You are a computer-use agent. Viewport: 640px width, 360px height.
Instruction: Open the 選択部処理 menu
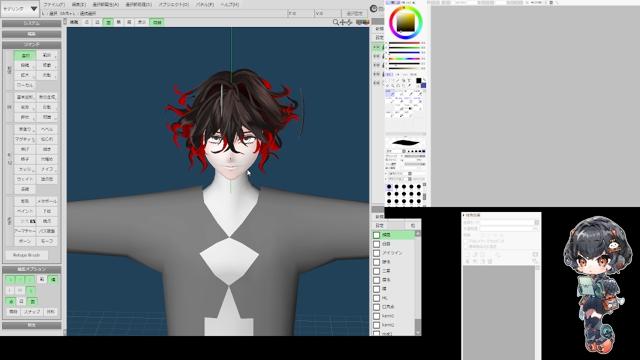(x=138, y=4)
